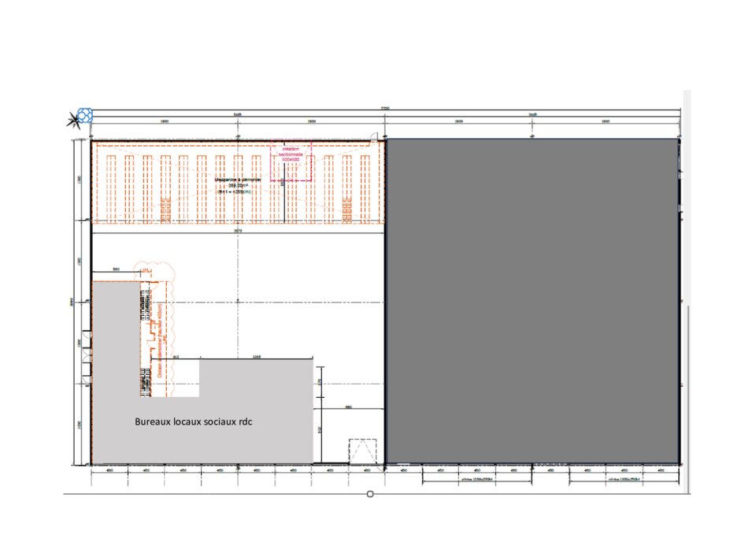Click the 'Bureaux locaux sociaux rdc' label
This screenshot has height=535, width=756.
[193, 422]
